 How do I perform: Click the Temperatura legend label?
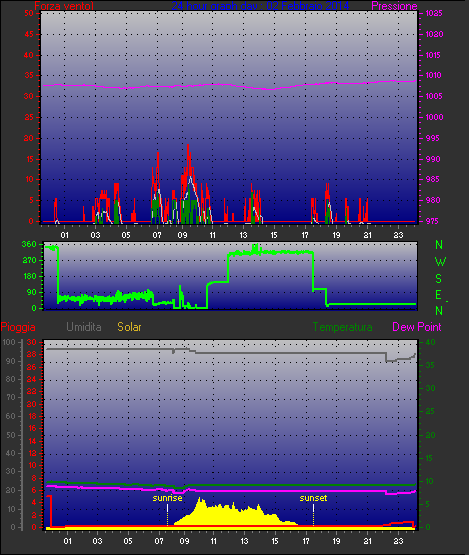[x=342, y=327]
